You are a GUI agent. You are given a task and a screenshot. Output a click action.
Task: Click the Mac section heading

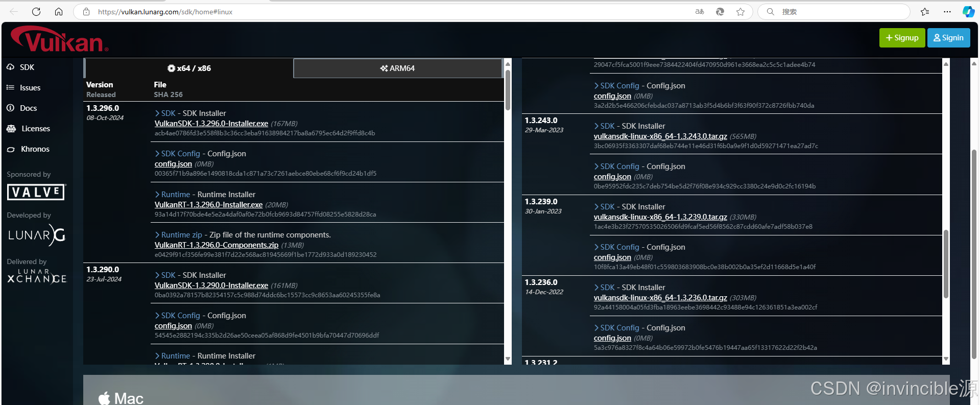tap(121, 398)
